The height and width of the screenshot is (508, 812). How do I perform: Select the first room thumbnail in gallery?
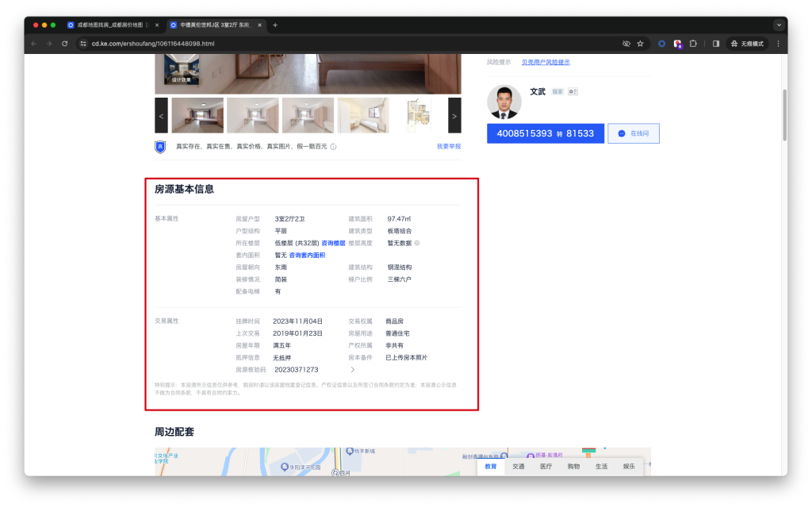(197, 116)
